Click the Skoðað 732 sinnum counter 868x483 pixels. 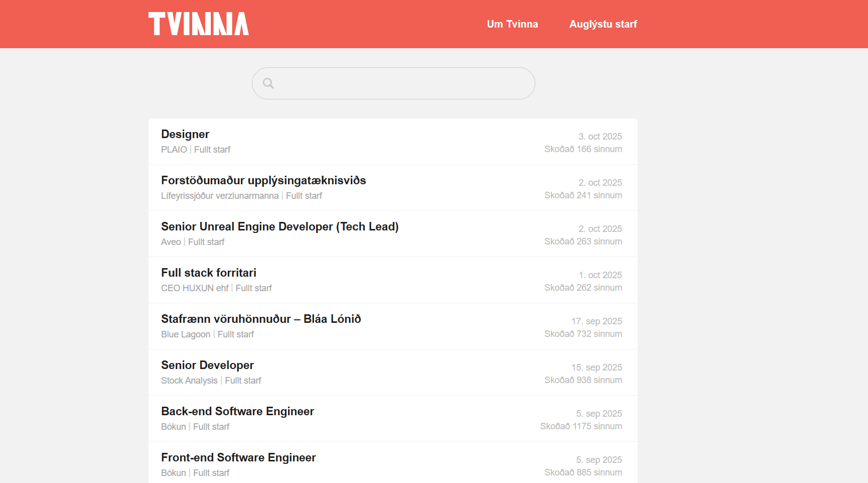[583, 334]
